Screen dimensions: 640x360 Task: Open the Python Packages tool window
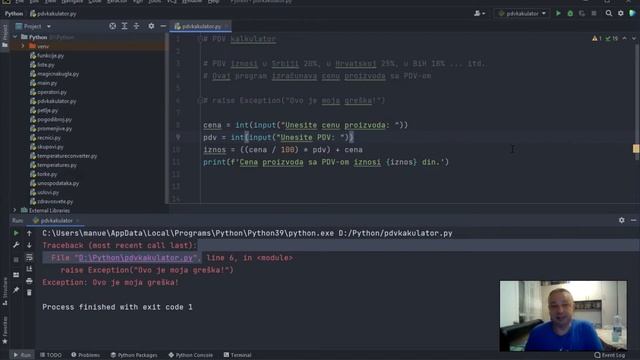coord(133,355)
